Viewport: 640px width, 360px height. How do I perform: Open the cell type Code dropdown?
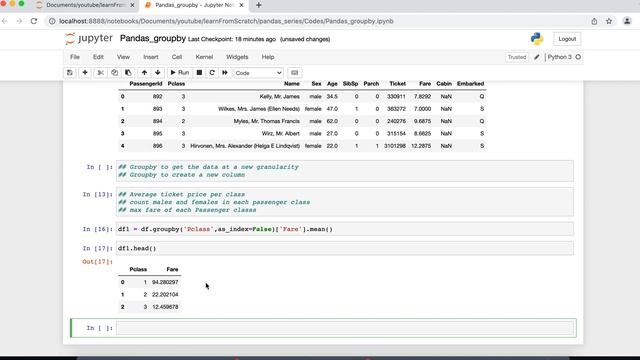[x=258, y=73]
